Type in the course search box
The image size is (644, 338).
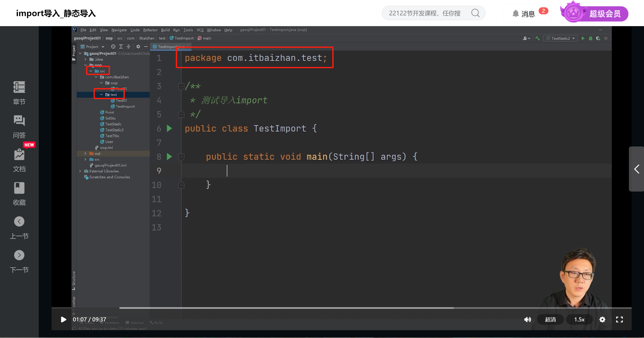click(x=425, y=13)
